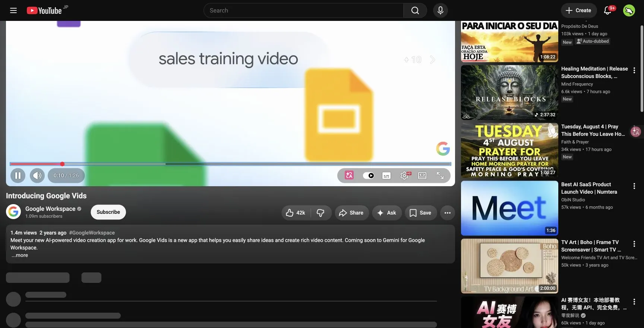Open the Google Workspace channel name link
The image size is (644, 328).
(50, 209)
